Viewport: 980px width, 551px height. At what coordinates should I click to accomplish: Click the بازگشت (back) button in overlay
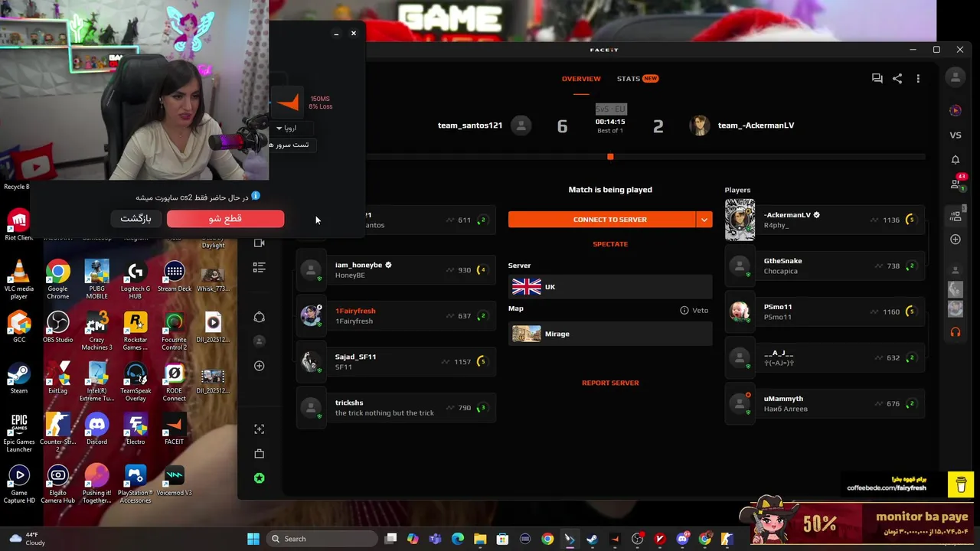136,219
